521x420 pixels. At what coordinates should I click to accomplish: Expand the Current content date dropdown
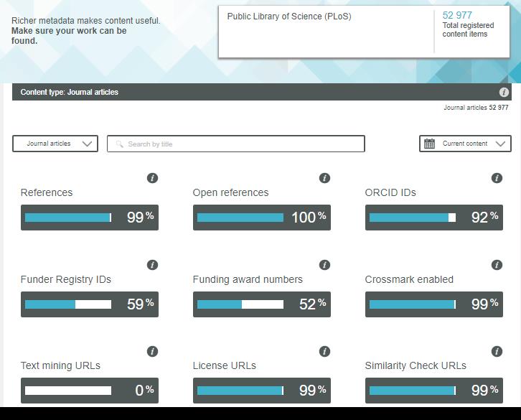[x=465, y=144]
